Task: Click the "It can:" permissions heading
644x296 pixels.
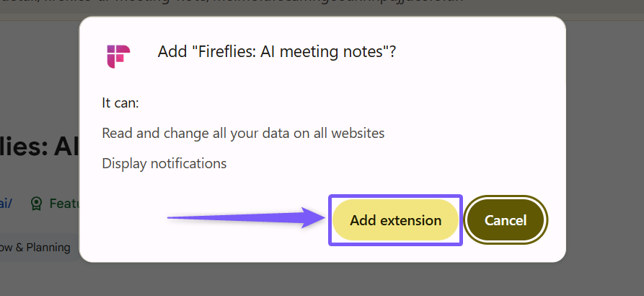Action: [x=120, y=103]
